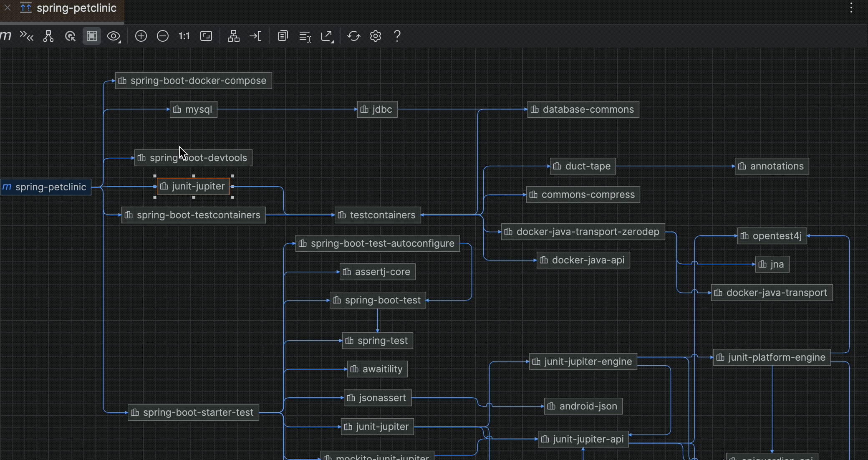The image size is (868, 460).
Task: Apply current layout to the diagram
Action: tap(233, 36)
